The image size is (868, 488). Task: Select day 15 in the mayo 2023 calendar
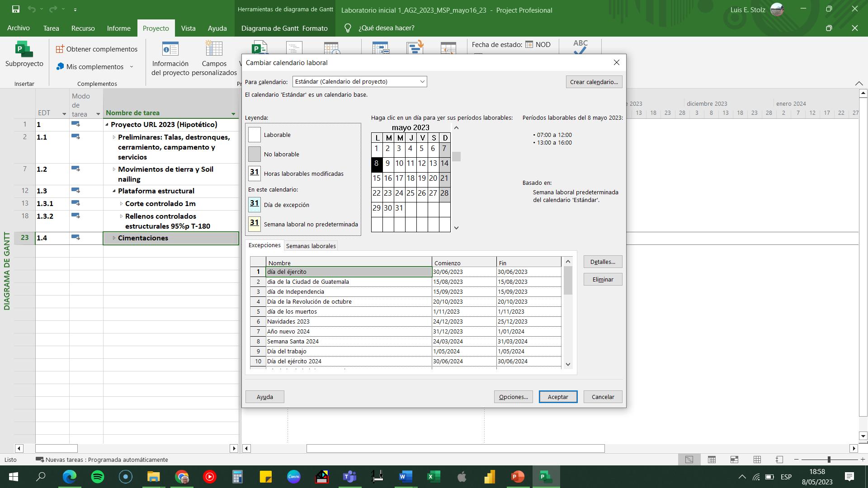tap(377, 178)
